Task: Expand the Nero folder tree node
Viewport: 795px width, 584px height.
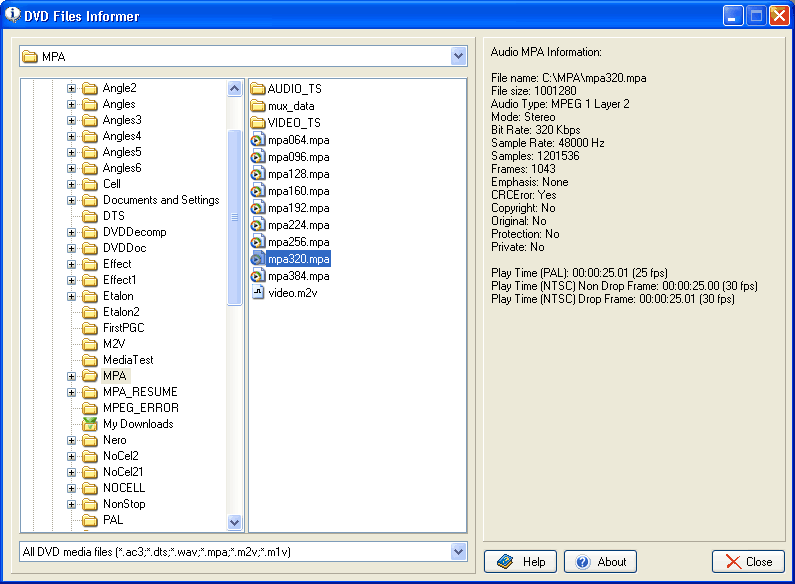Action: point(72,440)
